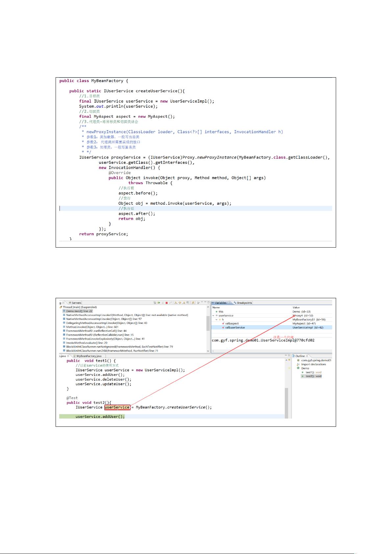Select the Variables tab
The image size is (392, 554).
[220, 303]
